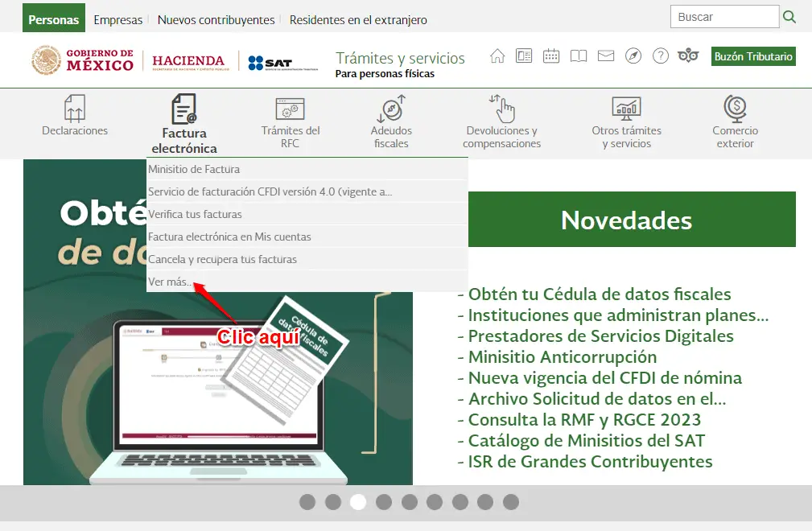Click the search magnifier icon
Screen dimensions: 812x531
click(789, 17)
